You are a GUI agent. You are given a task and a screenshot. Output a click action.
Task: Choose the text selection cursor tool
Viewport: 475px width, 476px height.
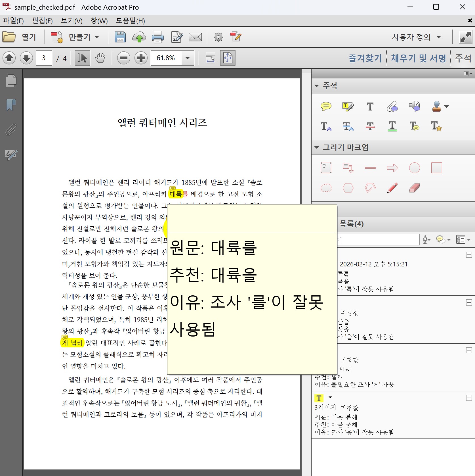[x=82, y=58]
